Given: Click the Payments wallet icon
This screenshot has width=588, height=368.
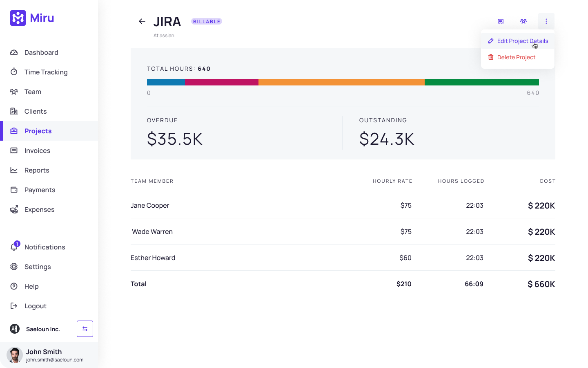Looking at the screenshot, I should pos(14,190).
